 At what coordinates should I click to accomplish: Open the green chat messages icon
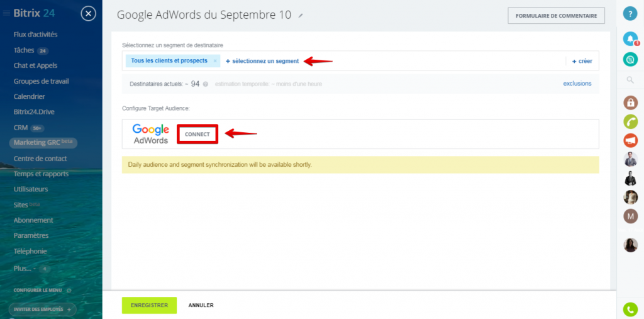tap(630, 60)
